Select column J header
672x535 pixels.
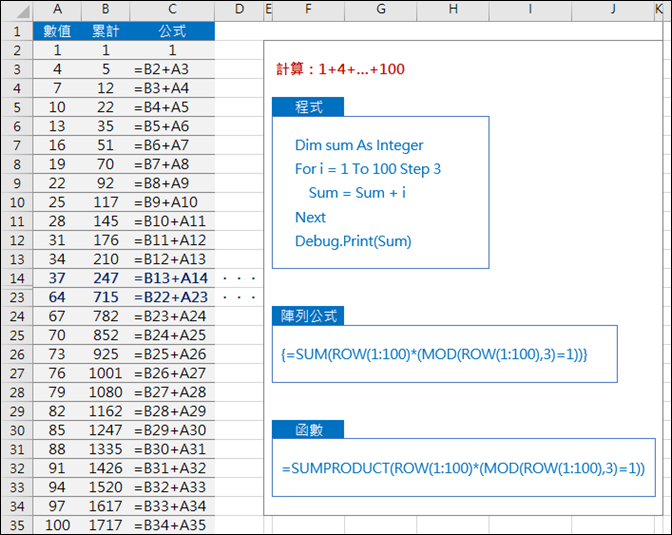click(613, 9)
